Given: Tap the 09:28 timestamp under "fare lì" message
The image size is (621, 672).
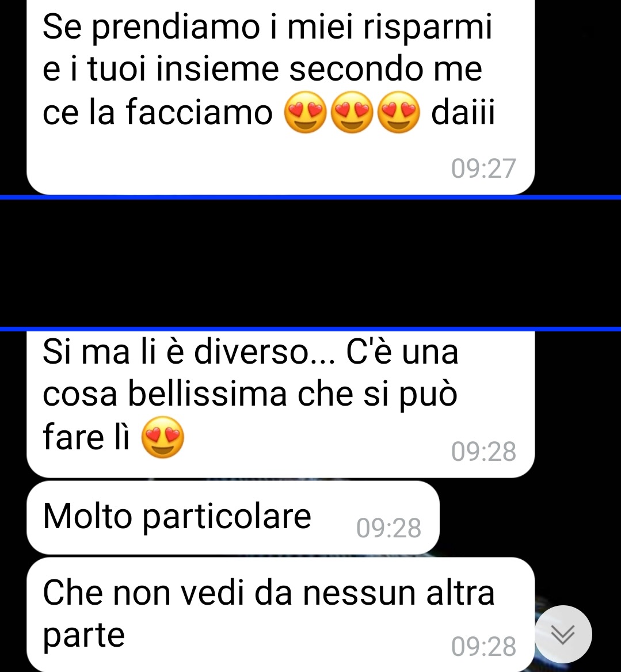Looking at the screenshot, I should click(483, 452).
